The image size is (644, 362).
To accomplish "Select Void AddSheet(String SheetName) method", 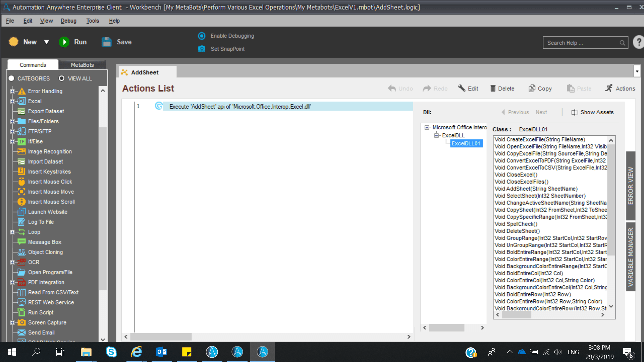I will [x=536, y=189].
